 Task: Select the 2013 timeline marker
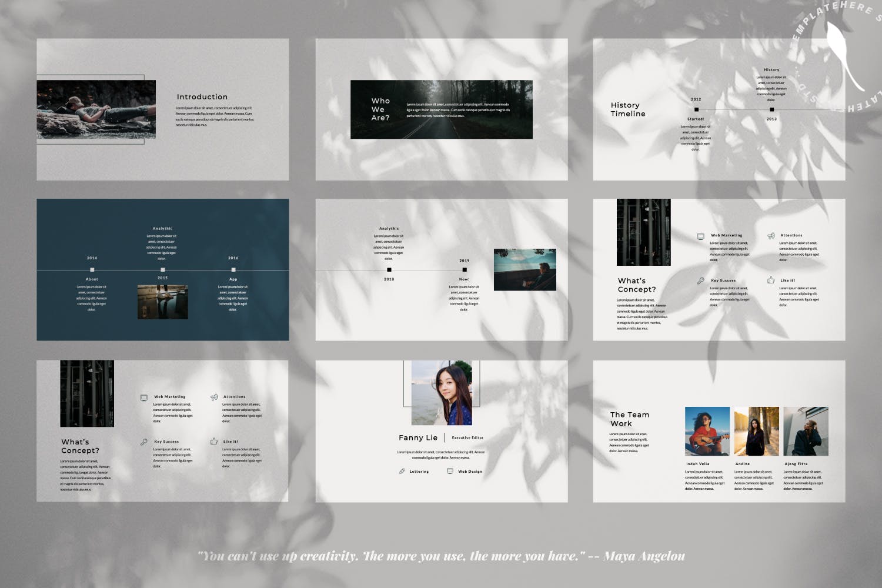(772, 109)
